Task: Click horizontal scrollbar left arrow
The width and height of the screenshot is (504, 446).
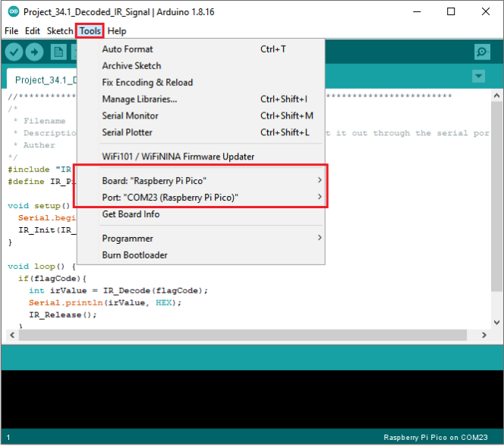Action: [12, 335]
